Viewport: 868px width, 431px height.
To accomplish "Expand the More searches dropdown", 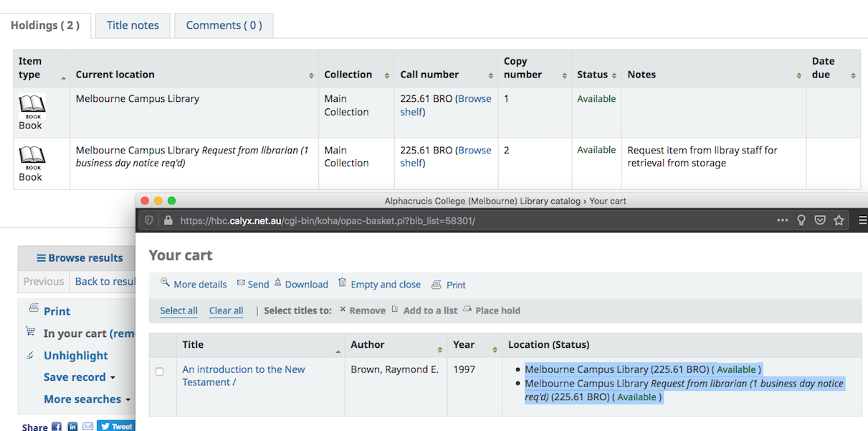I will 87,399.
